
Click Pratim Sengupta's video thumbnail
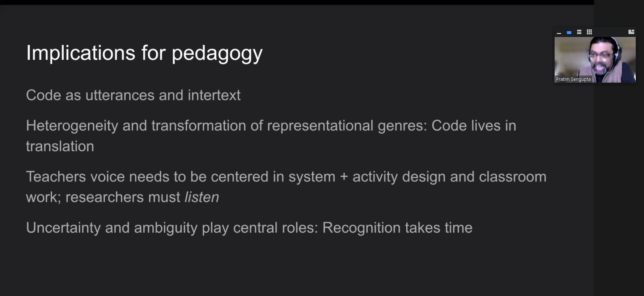pyautogui.click(x=595, y=60)
